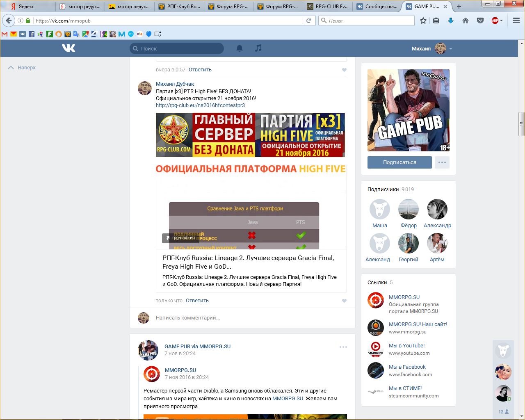Switch to the РПГ-Клуб Ru... tab

coord(180,6)
